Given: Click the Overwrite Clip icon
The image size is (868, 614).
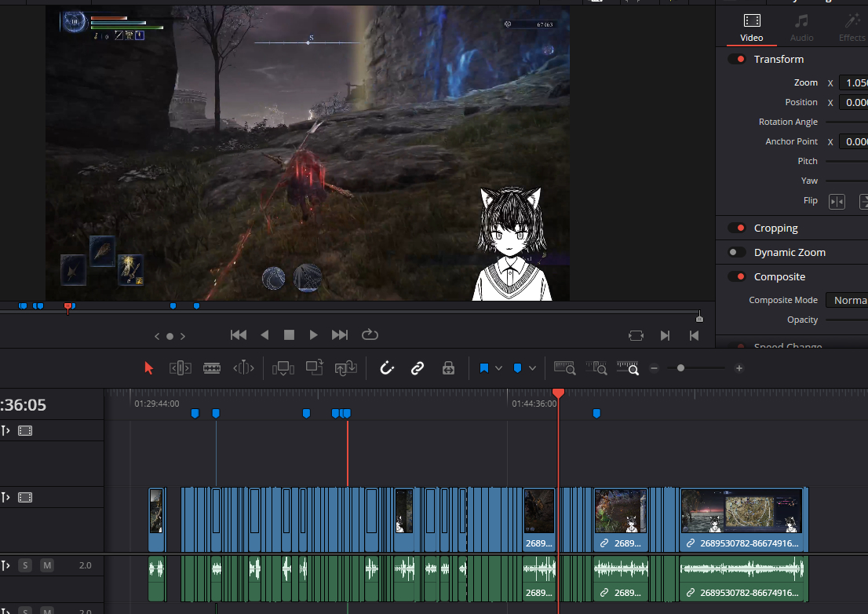Looking at the screenshot, I should point(315,368).
